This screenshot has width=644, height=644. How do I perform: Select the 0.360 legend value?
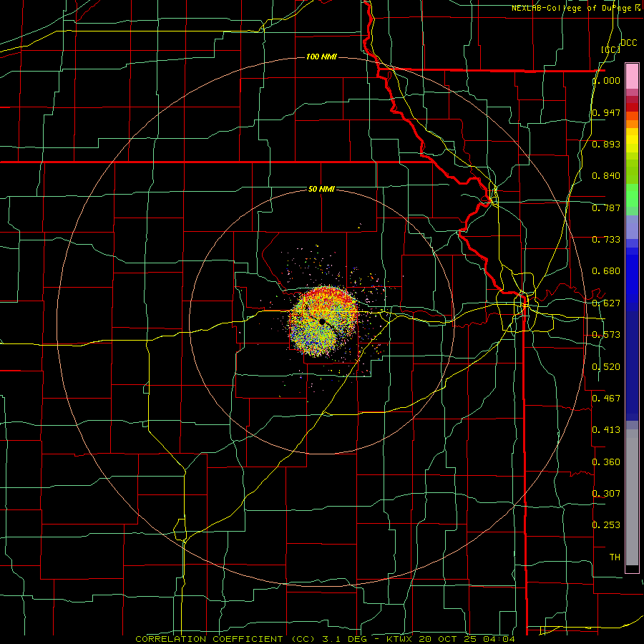click(x=606, y=462)
